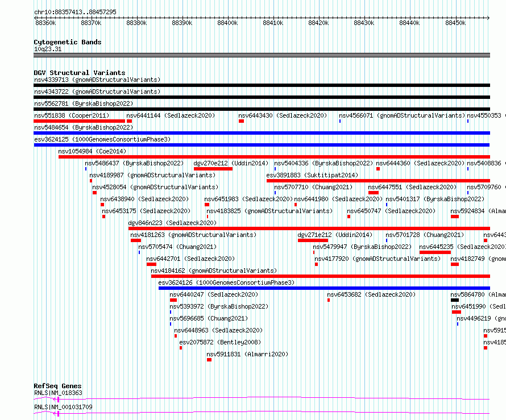This screenshot has width=506, height=420.
Task: Select the RNLS|NM_001031709 gene label
Action: (63, 407)
